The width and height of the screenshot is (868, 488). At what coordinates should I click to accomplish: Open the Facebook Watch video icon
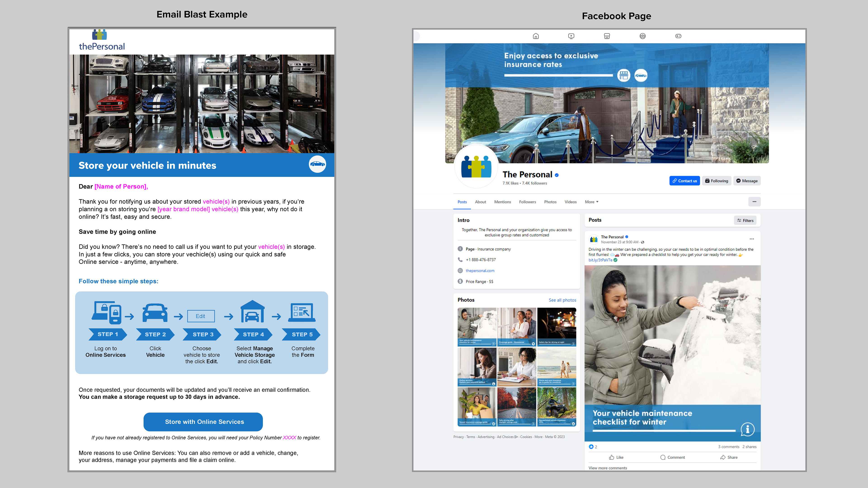tap(571, 36)
